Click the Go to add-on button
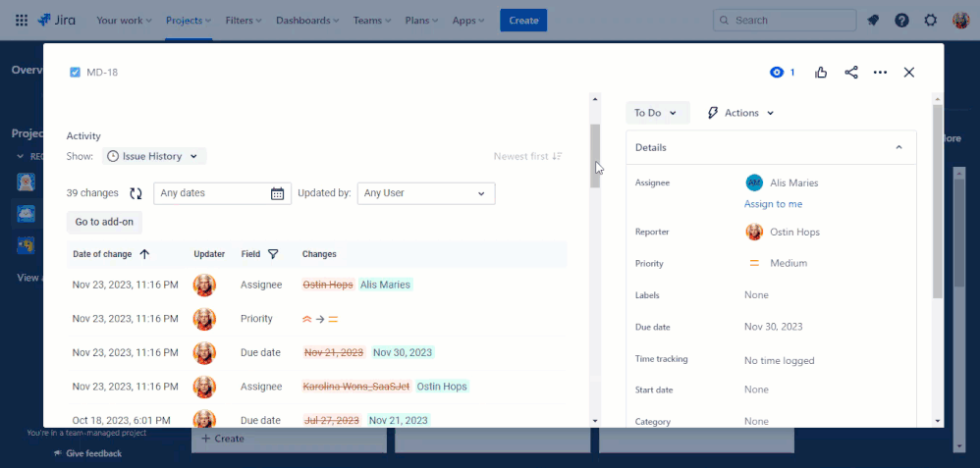The height and width of the screenshot is (468, 980). point(104,223)
